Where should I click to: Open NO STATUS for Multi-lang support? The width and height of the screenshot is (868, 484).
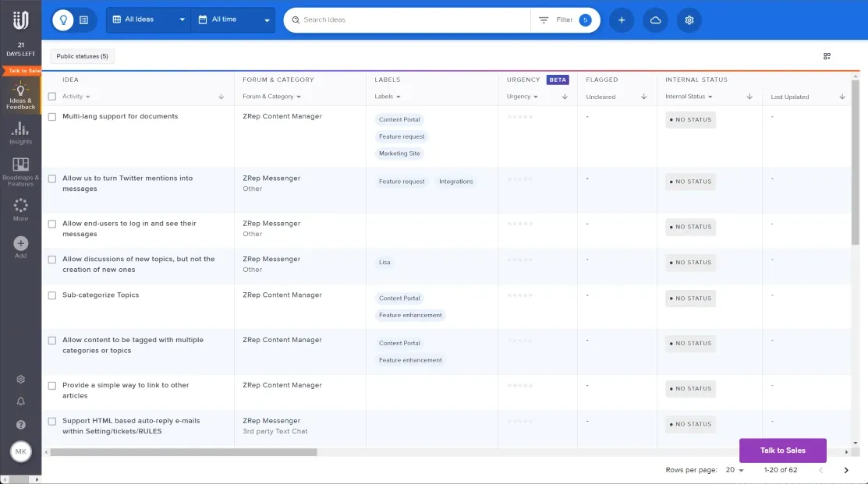click(690, 119)
